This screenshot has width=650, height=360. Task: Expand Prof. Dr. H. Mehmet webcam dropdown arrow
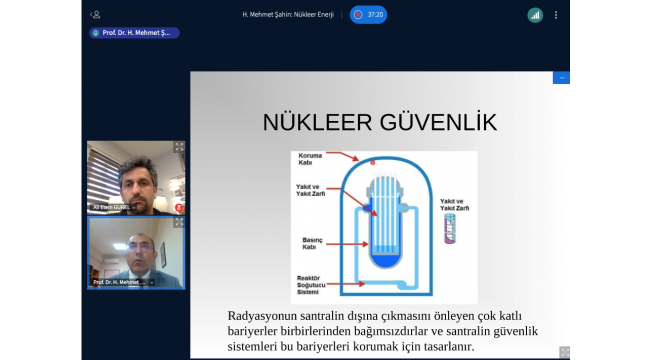pos(152,282)
